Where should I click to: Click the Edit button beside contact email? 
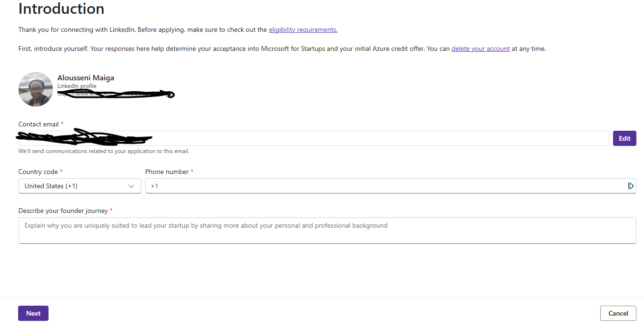click(x=624, y=138)
